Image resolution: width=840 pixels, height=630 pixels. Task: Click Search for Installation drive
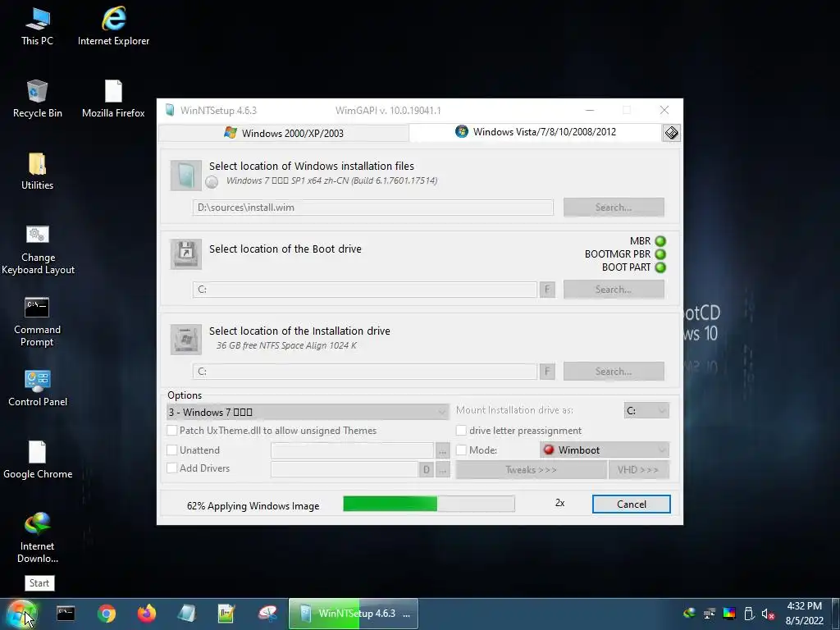614,372
